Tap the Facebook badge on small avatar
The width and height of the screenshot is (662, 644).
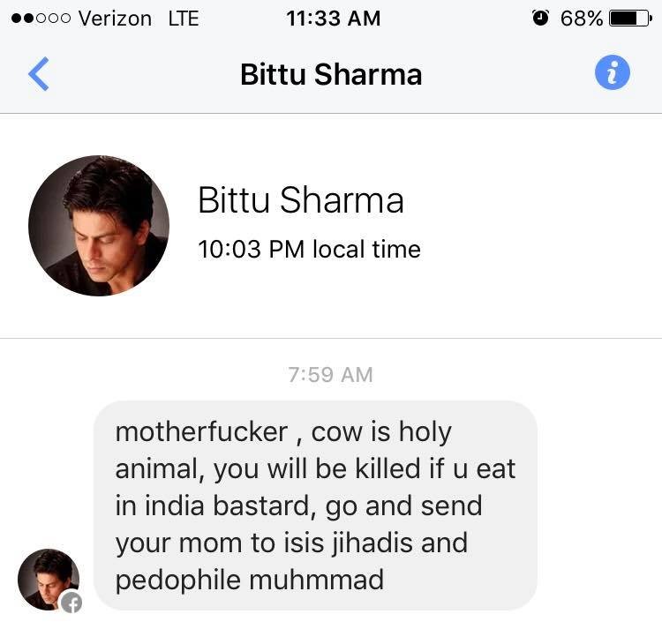71,603
